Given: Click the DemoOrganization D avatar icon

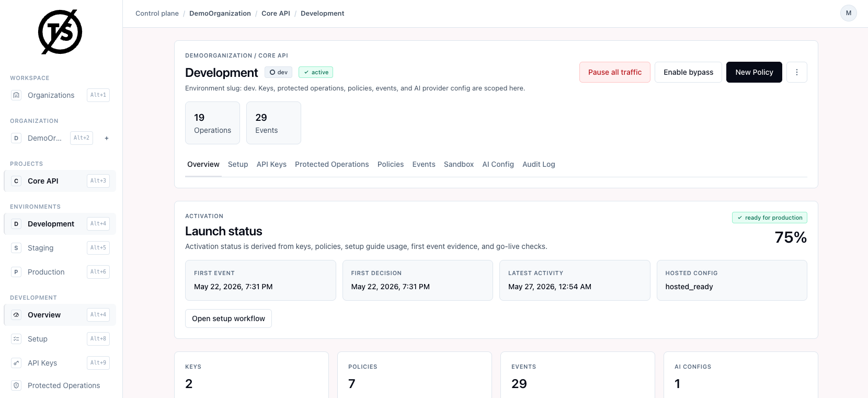Looking at the screenshot, I should point(16,138).
